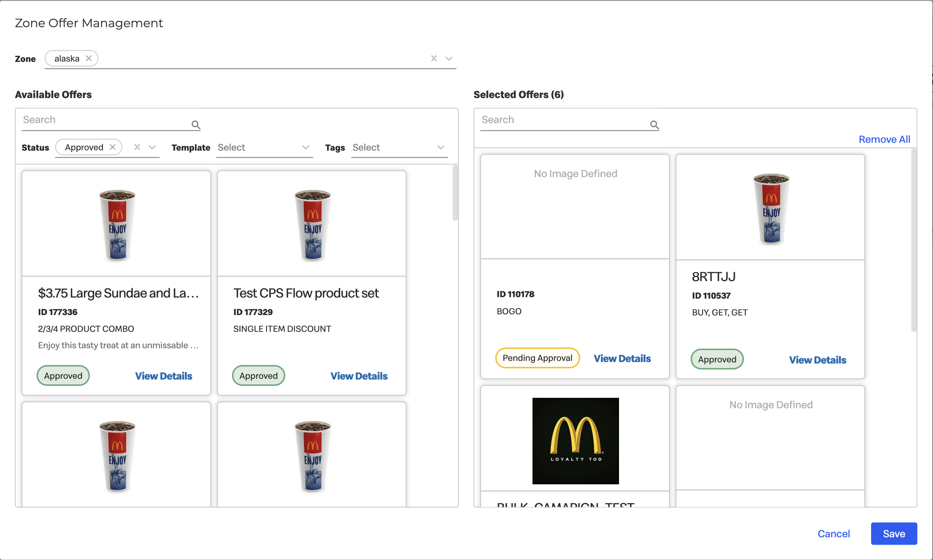
Task: Save the zone offer selection
Action: click(x=894, y=534)
